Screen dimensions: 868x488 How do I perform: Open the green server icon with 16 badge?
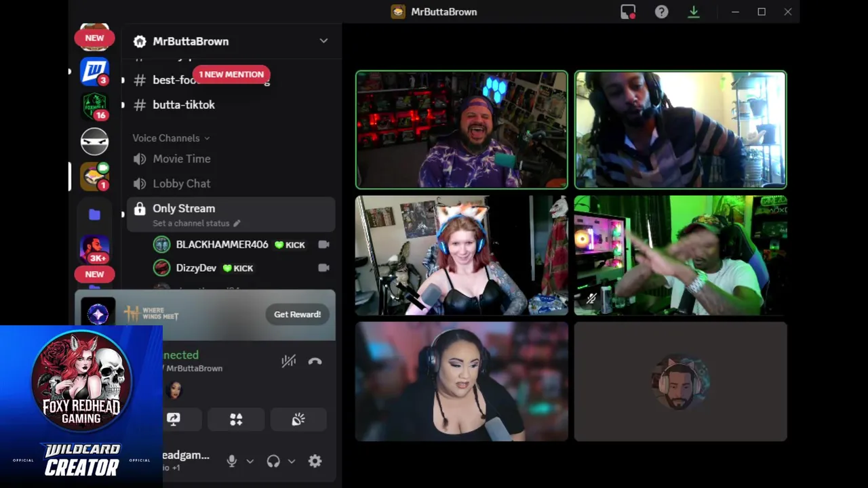[x=94, y=106]
